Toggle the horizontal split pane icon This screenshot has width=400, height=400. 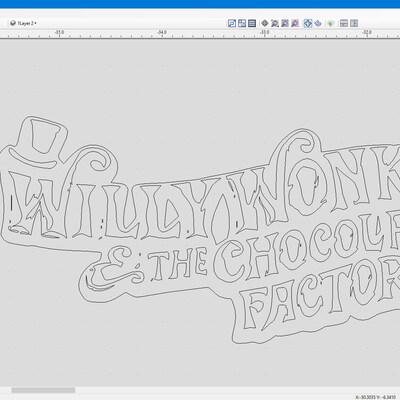click(x=344, y=23)
